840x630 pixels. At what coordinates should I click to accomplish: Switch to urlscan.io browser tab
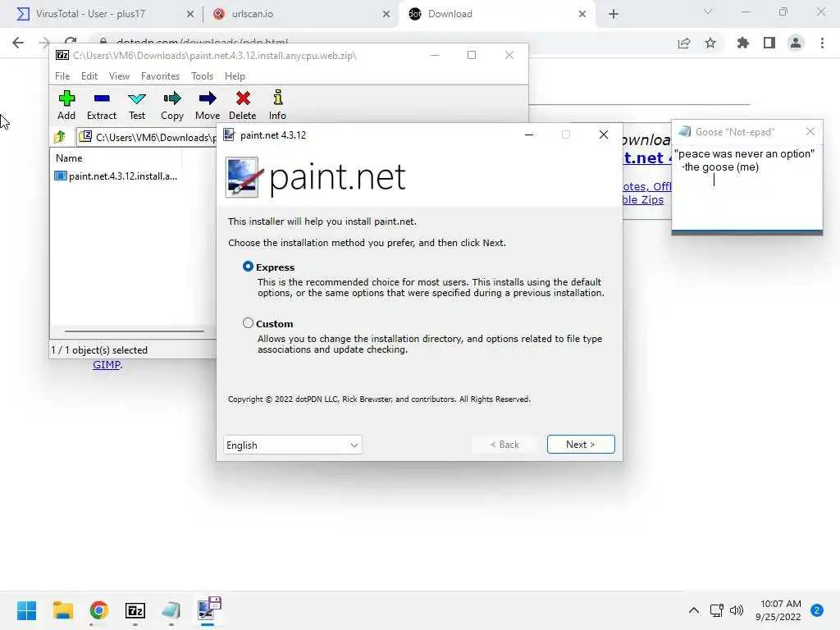300,14
